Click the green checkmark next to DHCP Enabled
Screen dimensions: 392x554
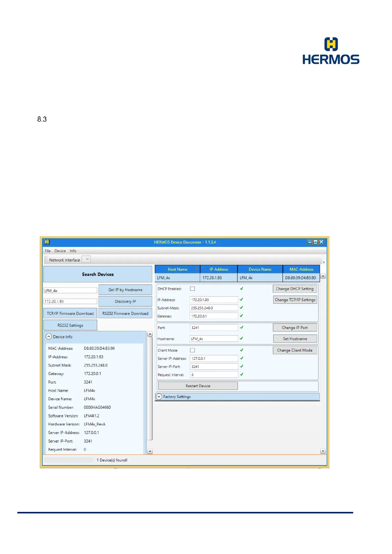click(242, 289)
